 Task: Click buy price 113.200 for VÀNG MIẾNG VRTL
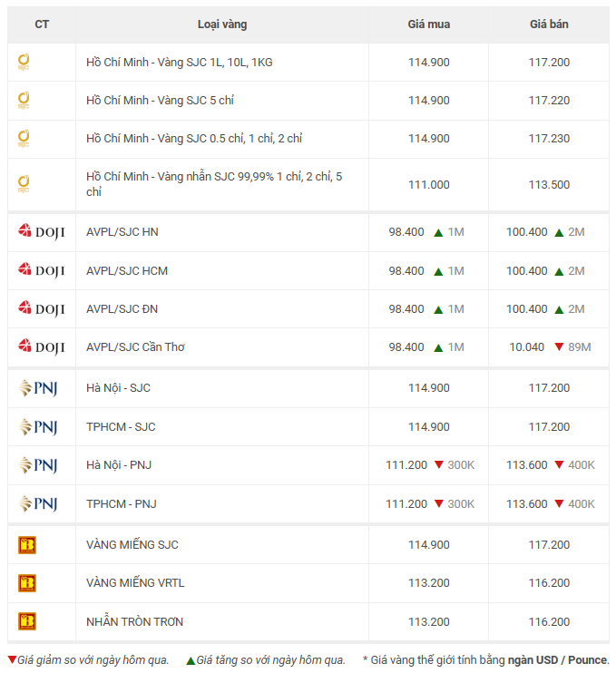coord(429,583)
